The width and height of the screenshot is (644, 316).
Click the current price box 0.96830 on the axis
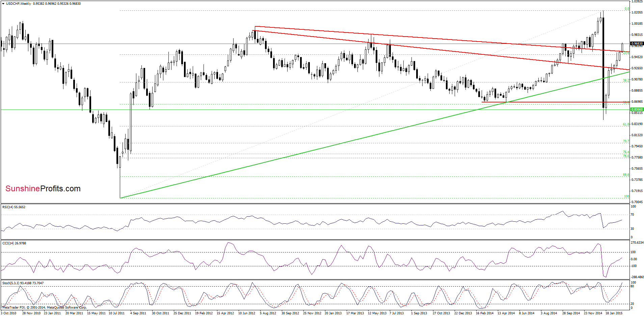(637, 44)
